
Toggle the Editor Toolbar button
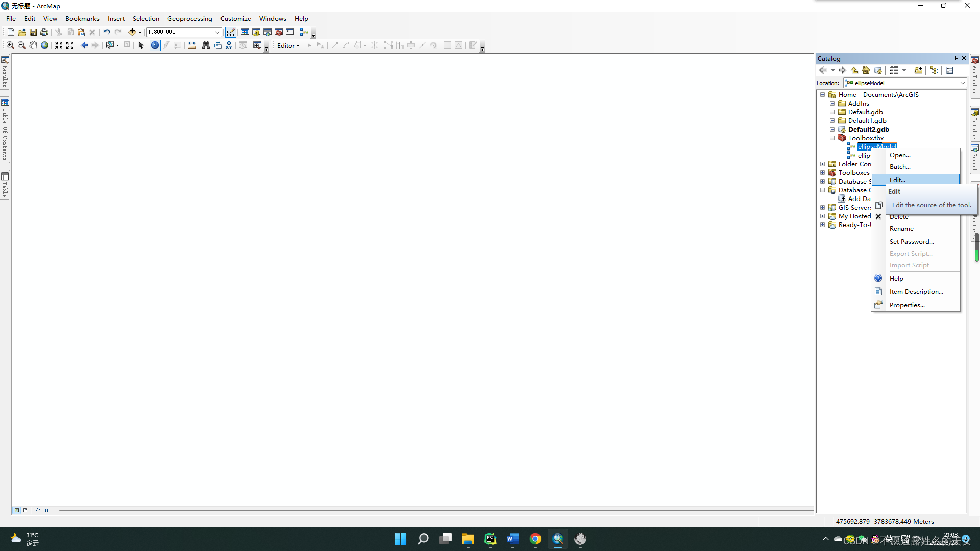(231, 32)
